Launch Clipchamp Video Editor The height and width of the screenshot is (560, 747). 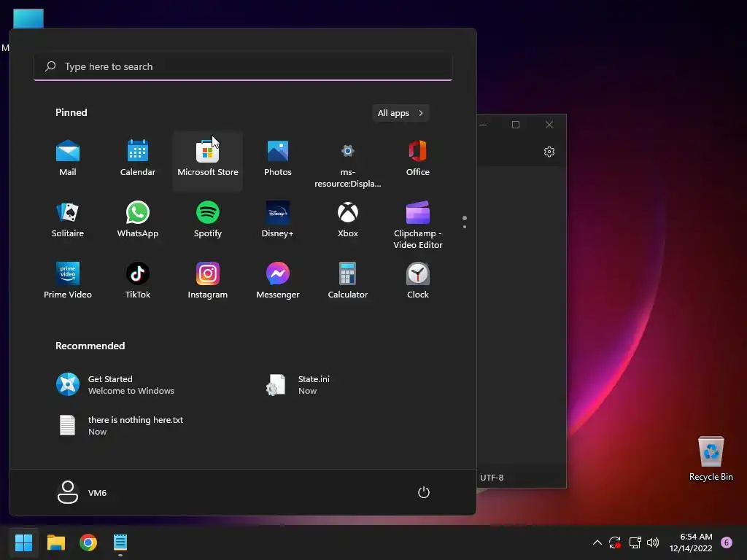(418, 224)
